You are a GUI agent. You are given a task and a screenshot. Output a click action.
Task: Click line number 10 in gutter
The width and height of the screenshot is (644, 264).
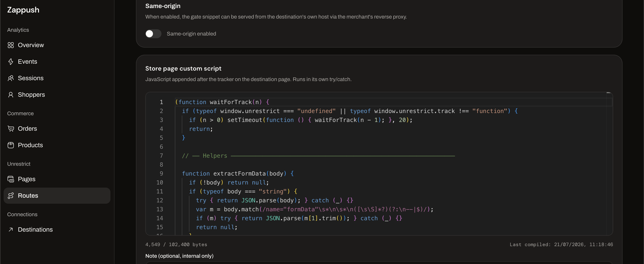[160, 182]
